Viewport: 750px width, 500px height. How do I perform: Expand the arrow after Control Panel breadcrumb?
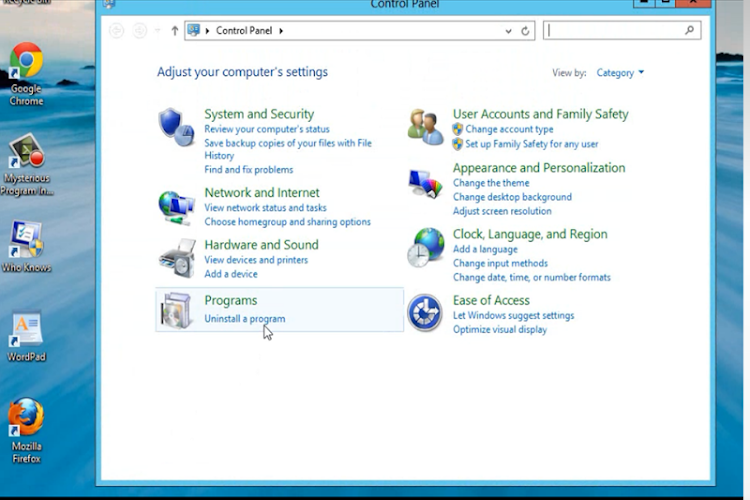tap(281, 31)
